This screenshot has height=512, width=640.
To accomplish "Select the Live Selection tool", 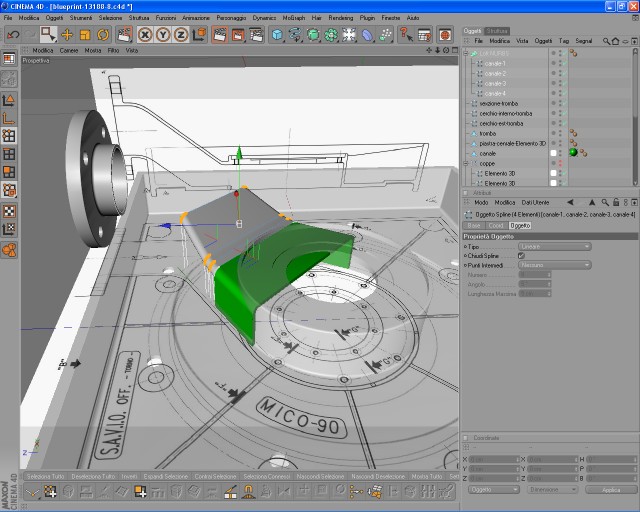I will point(48,35).
